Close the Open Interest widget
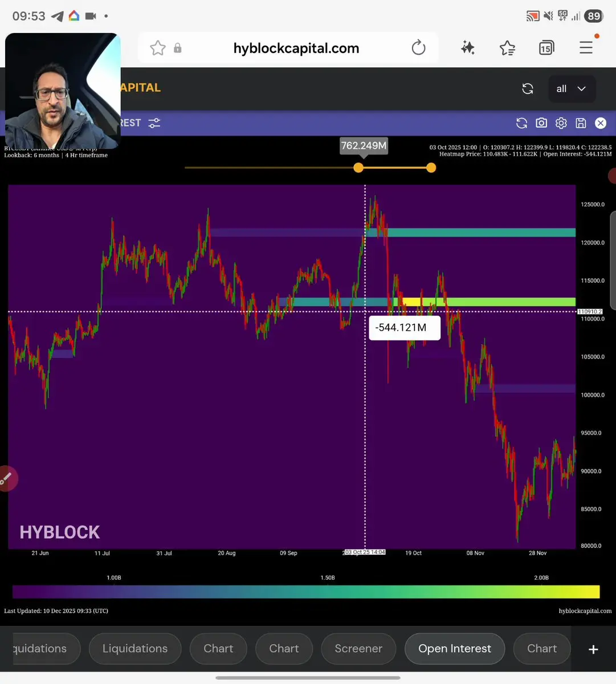 tap(601, 123)
